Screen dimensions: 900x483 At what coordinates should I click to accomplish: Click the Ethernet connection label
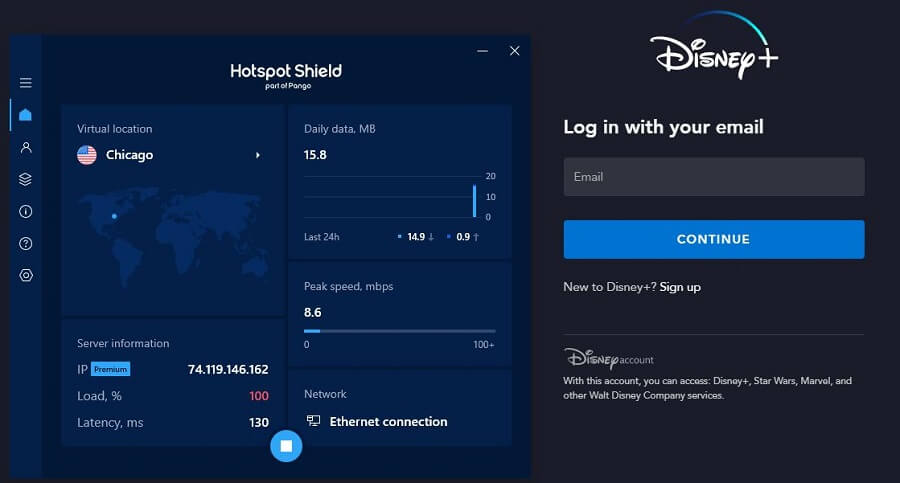[389, 422]
